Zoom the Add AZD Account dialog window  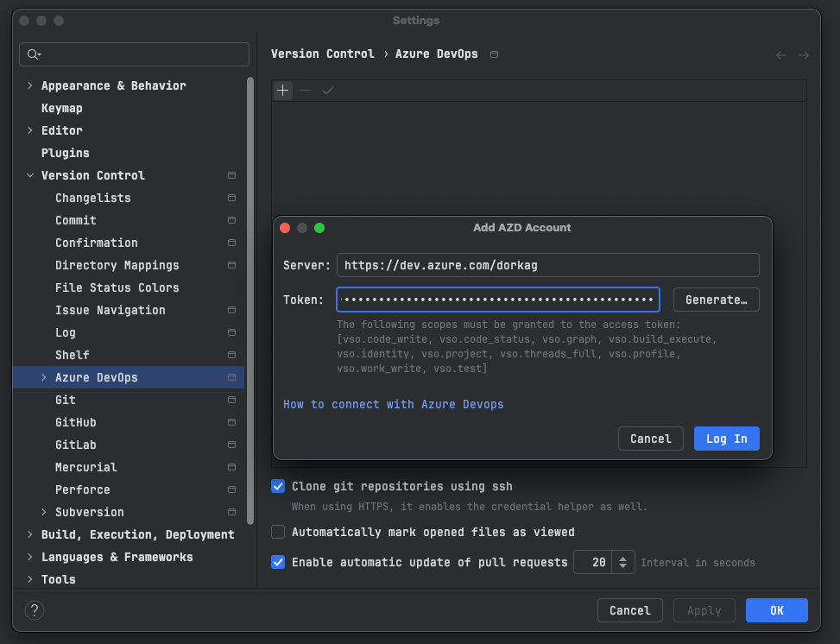319,228
